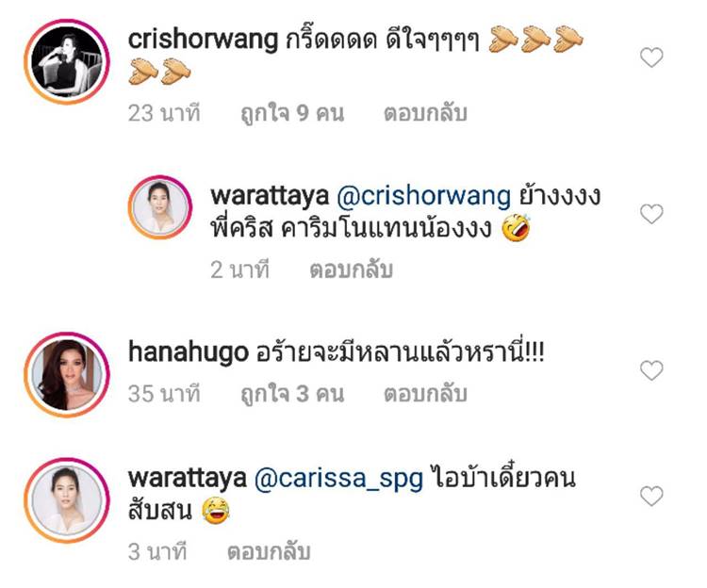Image resolution: width=707 pixels, height=588 pixels.
Task: Open warattaya username in reply comment
Action: tap(270, 196)
